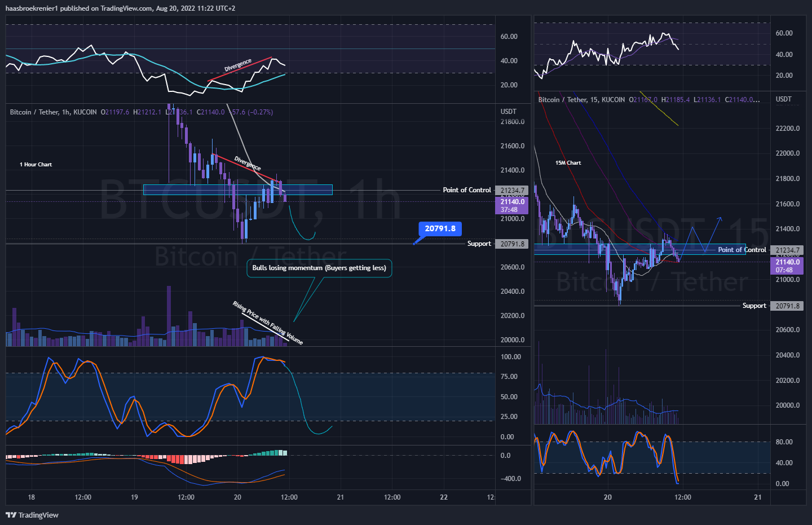Viewport: 812px width, 525px height.
Task: Click the 21234.7 price tag on 1h axis
Action: 512,191
